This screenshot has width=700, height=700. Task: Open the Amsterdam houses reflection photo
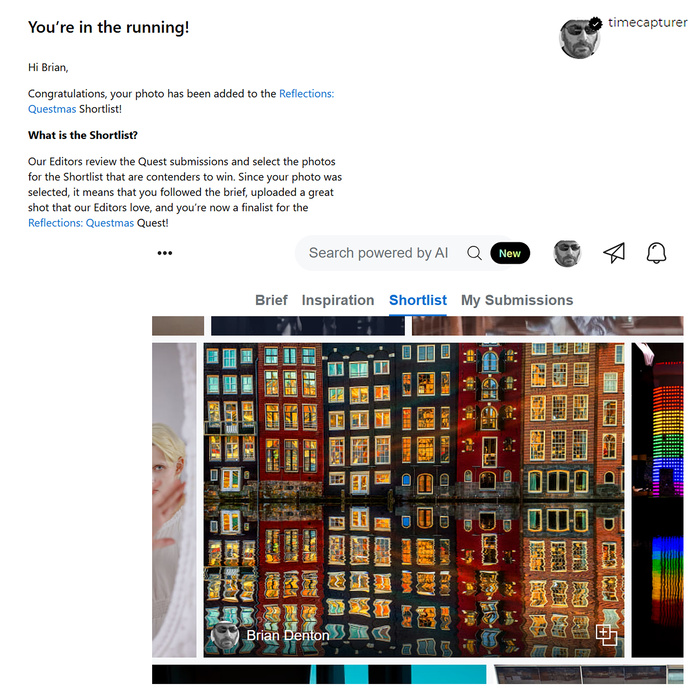[x=414, y=500]
